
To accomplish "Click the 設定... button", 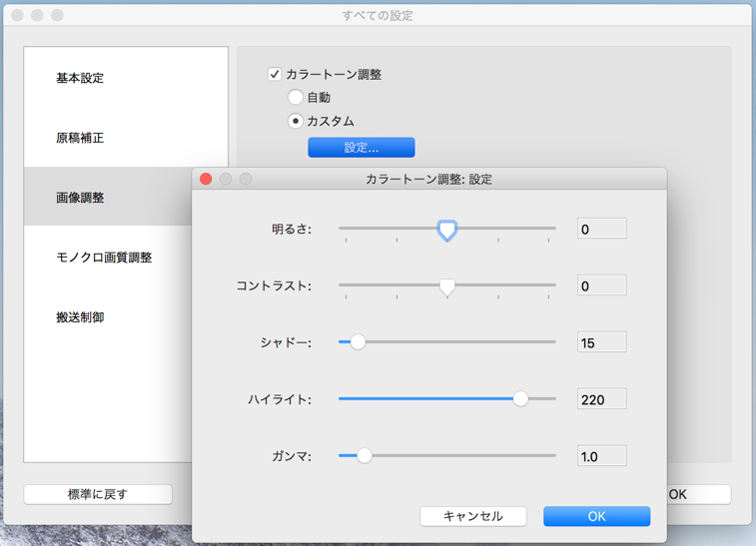I will [362, 148].
